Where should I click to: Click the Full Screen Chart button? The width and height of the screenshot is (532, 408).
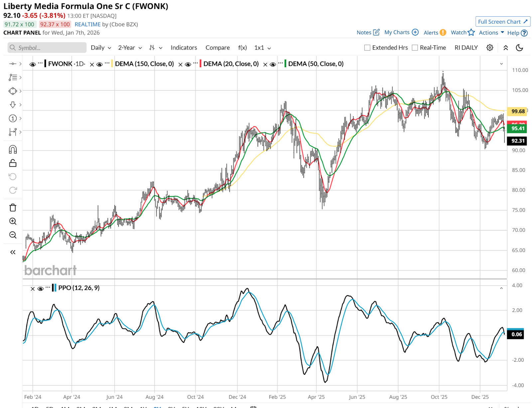click(x=502, y=22)
